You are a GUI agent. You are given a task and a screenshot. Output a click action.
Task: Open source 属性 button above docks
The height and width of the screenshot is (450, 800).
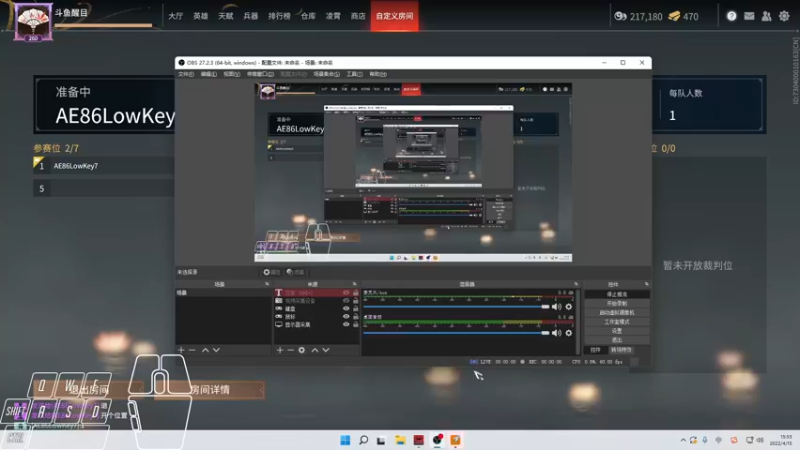coord(272,272)
